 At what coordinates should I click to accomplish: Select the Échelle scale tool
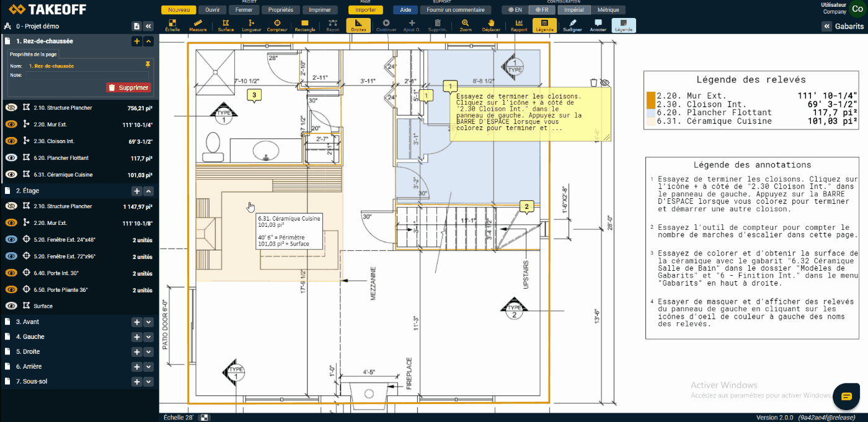173,25
